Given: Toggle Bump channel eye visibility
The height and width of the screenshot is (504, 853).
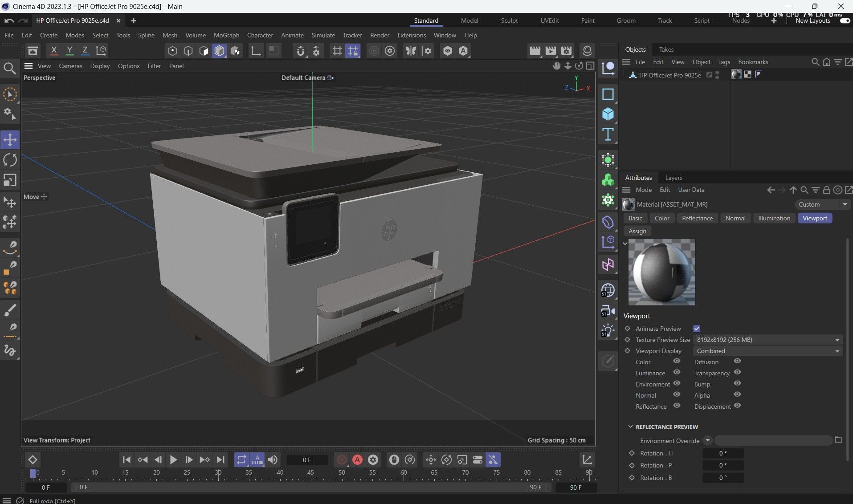Looking at the screenshot, I should [x=737, y=383].
